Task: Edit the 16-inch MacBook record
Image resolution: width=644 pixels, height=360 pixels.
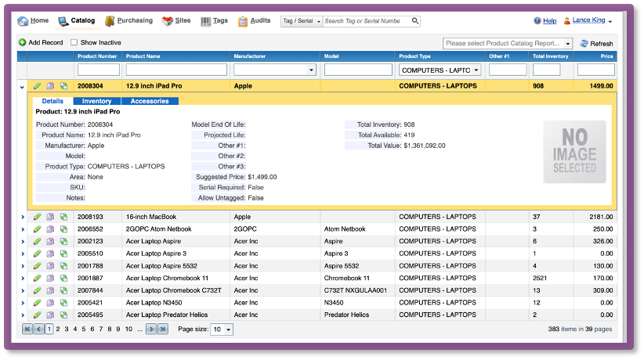Action: [x=37, y=217]
